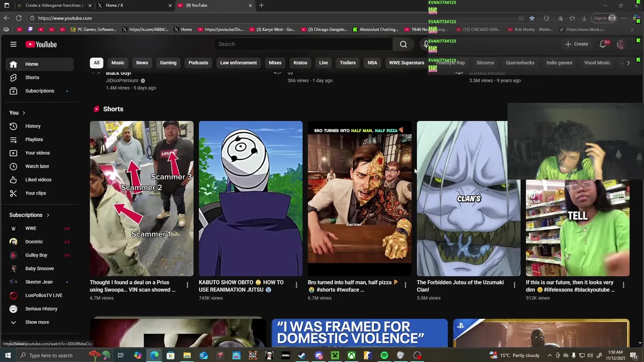This screenshot has width=644, height=362.
Task: Open Xbox app from the taskbar
Action: point(351,355)
